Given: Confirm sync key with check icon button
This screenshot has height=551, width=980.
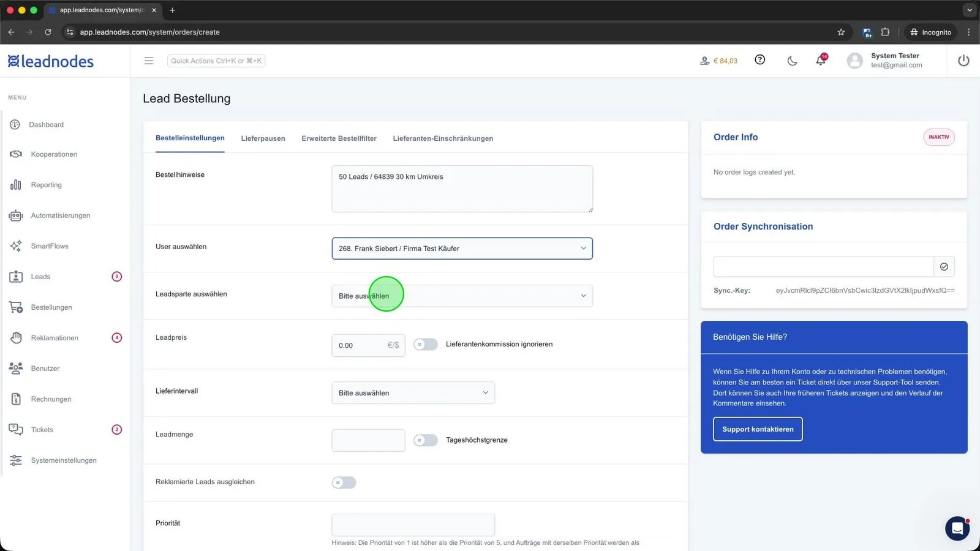Looking at the screenshot, I should [944, 267].
